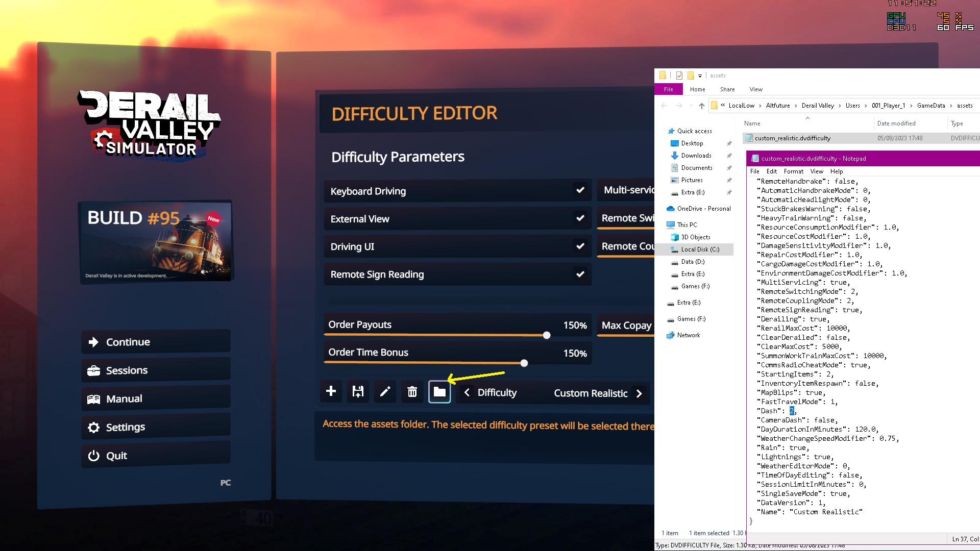Switch to next difficulty with right chevron

(639, 393)
